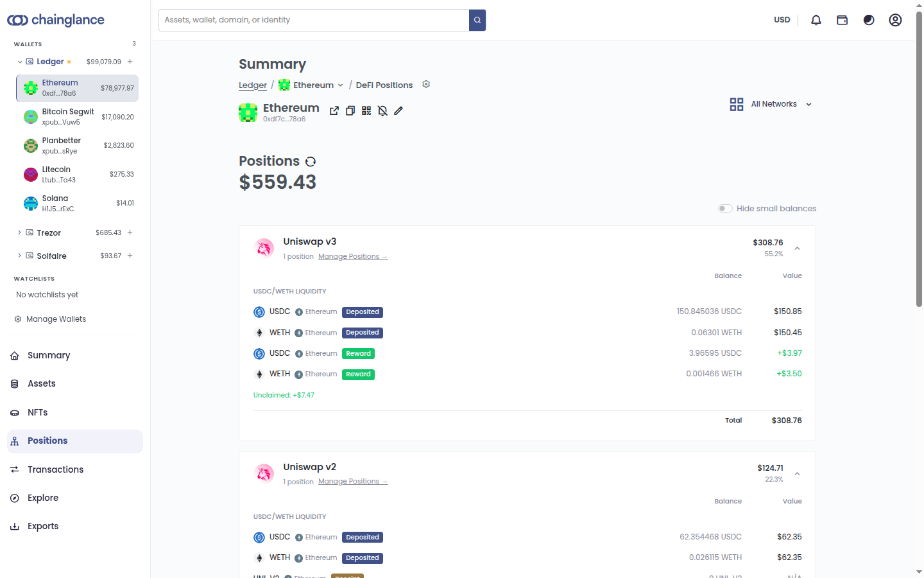Click the 0.026115 WETH balance in v2
This screenshot has width=924, height=578.
coord(715,557)
